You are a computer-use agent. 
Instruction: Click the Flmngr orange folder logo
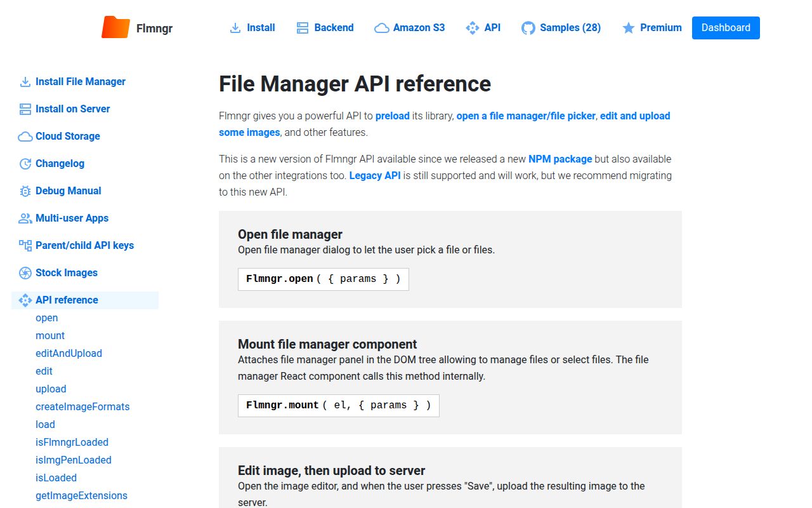pyautogui.click(x=115, y=28)
